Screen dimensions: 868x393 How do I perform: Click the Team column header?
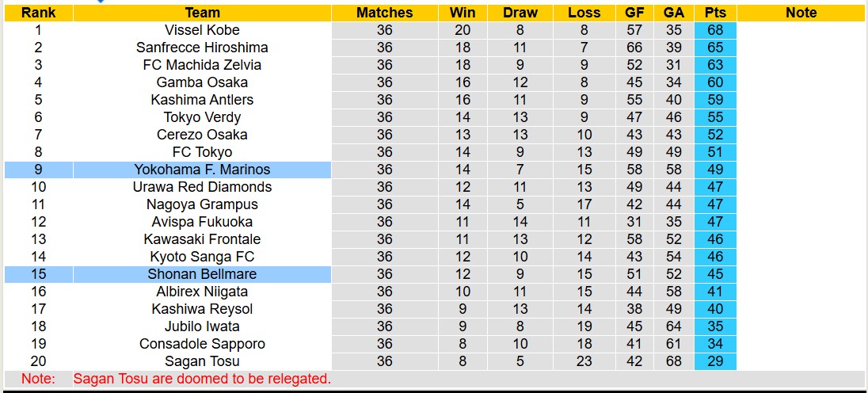click(x=202, y=13)
